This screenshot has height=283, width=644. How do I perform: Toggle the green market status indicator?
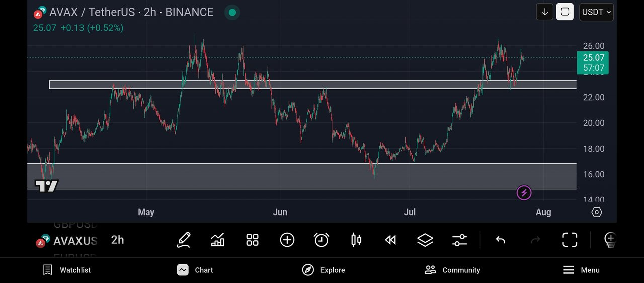231,12
